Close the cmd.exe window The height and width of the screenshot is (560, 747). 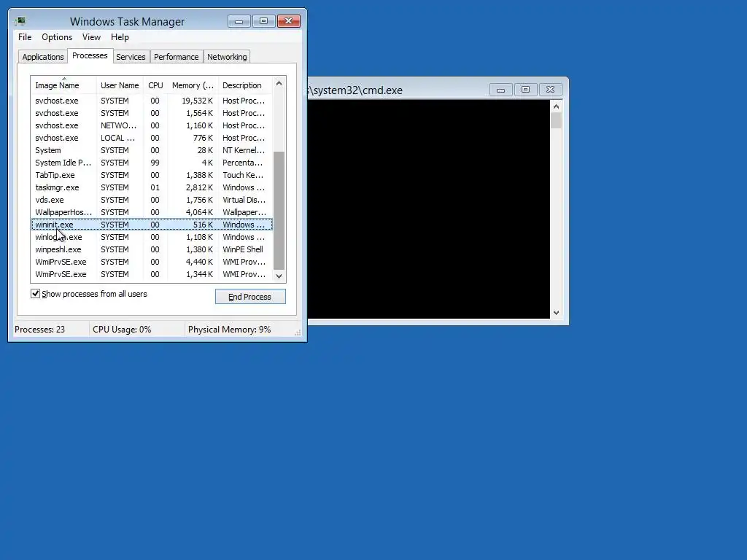pyautogui.click(x=550, y=90)
